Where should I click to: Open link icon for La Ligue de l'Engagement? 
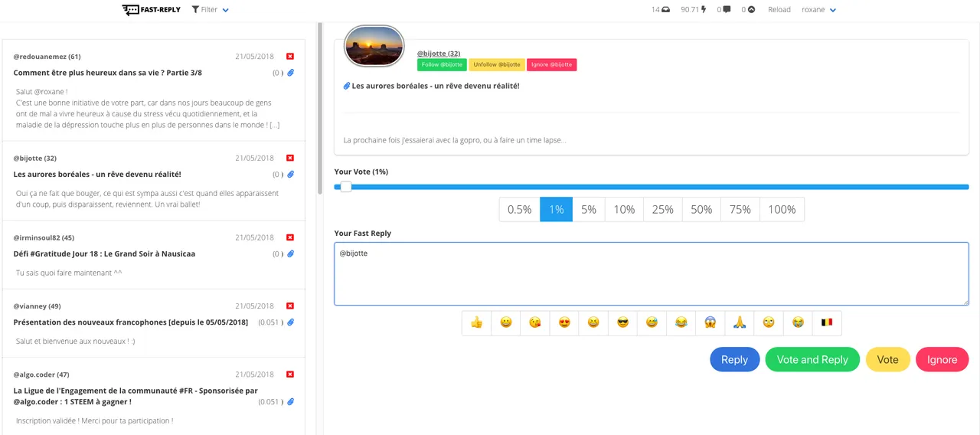[291, 401]
